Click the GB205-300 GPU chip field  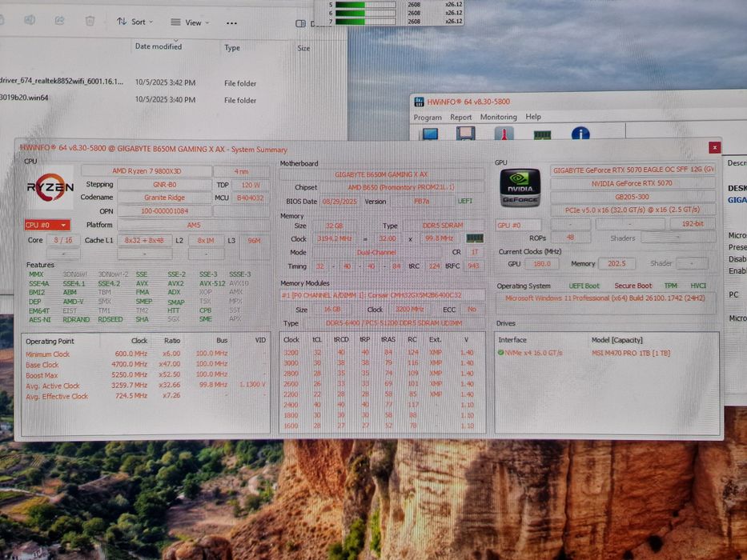coord(633,197)
